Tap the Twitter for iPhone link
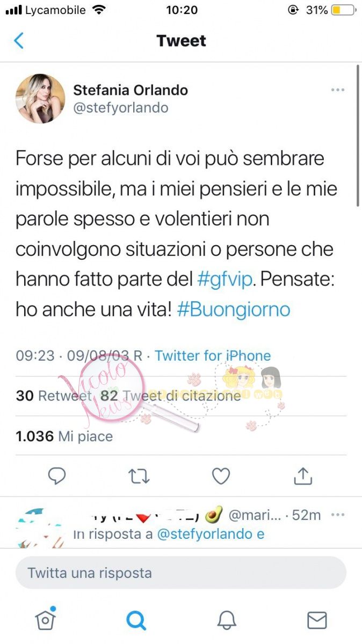The image size is (362, 644). click(213, 355)
